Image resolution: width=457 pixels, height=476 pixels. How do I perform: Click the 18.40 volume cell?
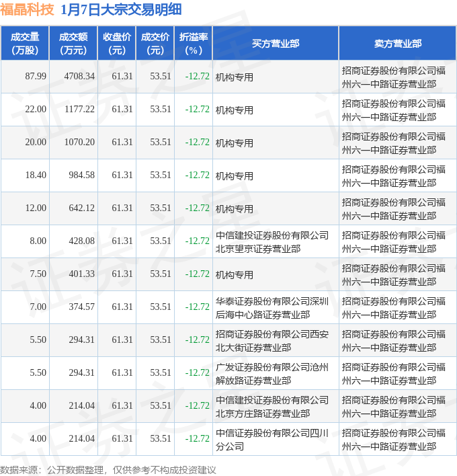(36, 175)
